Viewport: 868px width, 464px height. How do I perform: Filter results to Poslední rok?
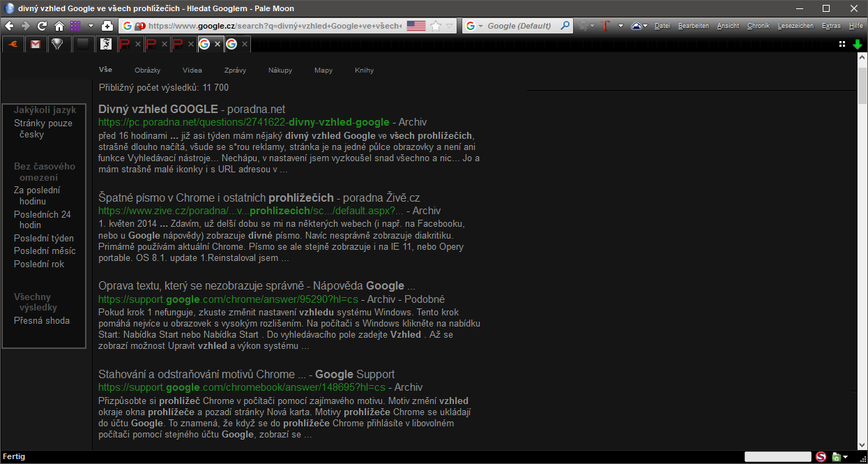coord(39,264)
